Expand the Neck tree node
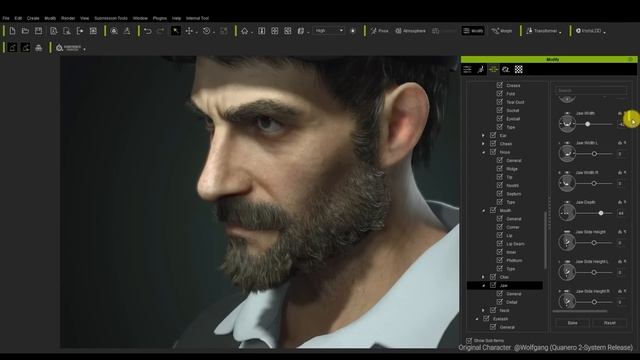640x360 pixels. click(483, 311)
